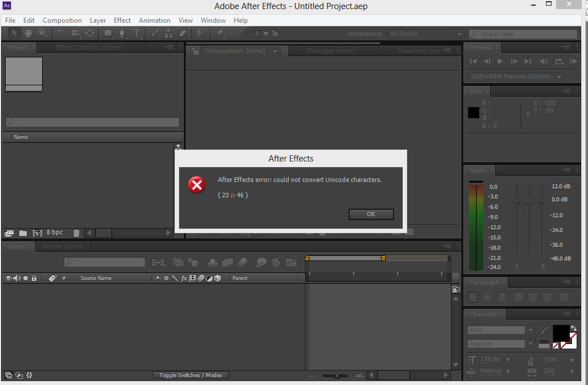Toggle Live Update in timeline
This screenshot has height=385, width=588.
pos(178,262)
